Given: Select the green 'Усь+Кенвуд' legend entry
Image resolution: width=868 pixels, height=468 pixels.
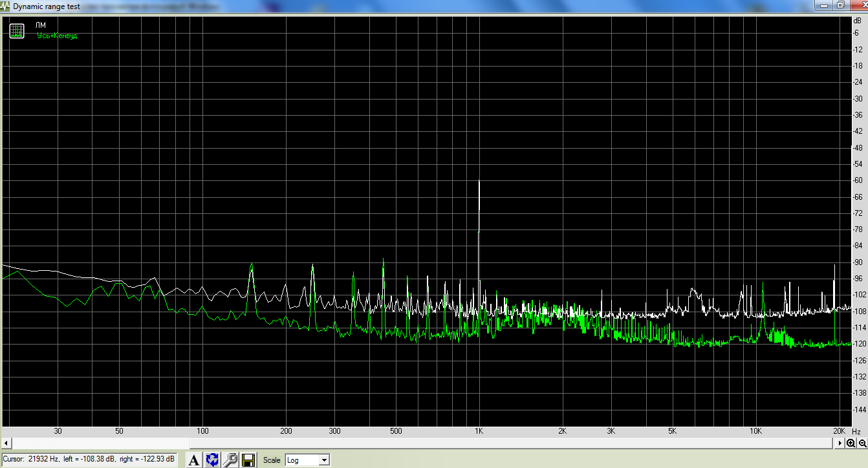Looking at the screenshot, I should click(x=57, y=36).
